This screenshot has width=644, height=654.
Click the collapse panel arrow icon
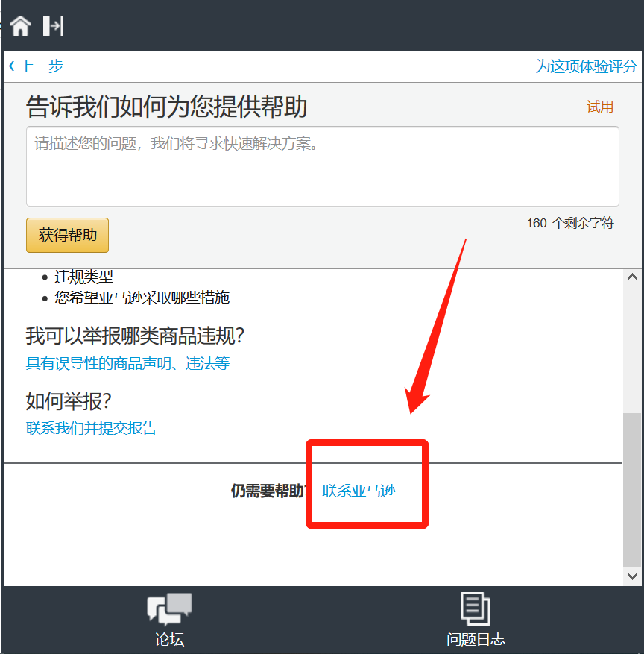[53, 25]
